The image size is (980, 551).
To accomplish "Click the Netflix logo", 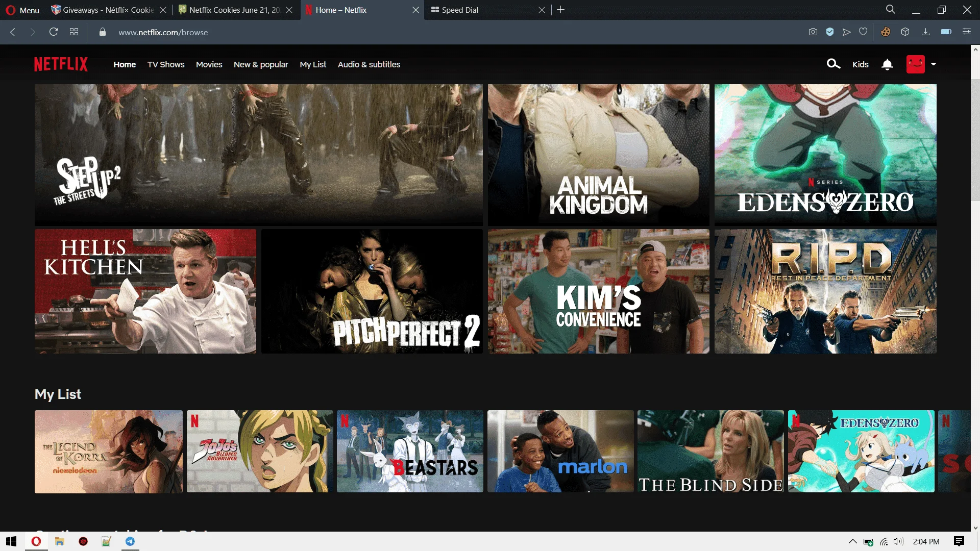I will click(x=61, y=64).
